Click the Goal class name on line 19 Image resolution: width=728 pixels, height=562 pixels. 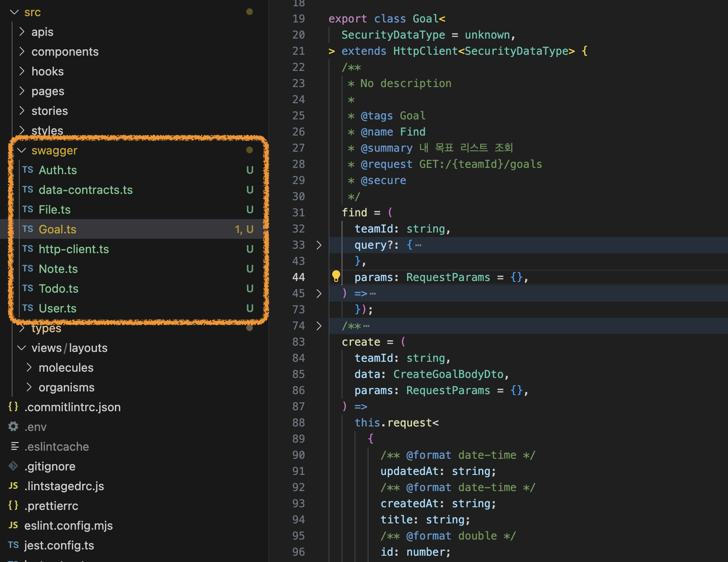[x=425, y=18]
